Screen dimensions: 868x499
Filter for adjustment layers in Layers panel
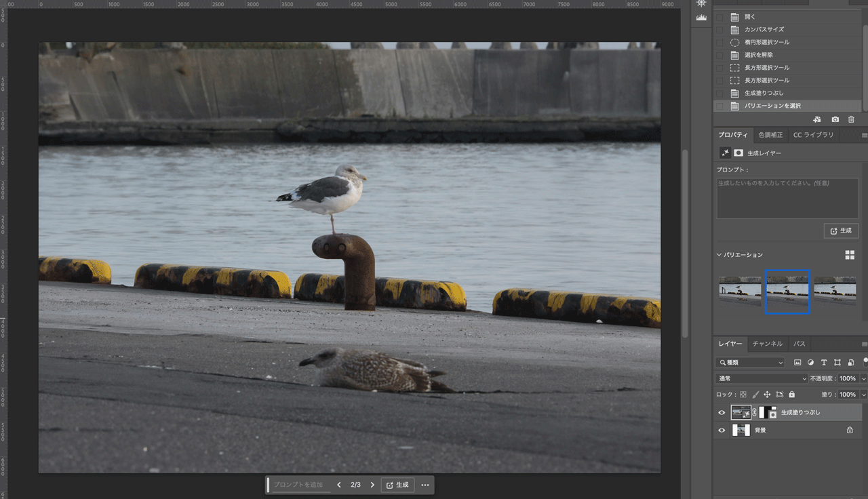(810, 362)
